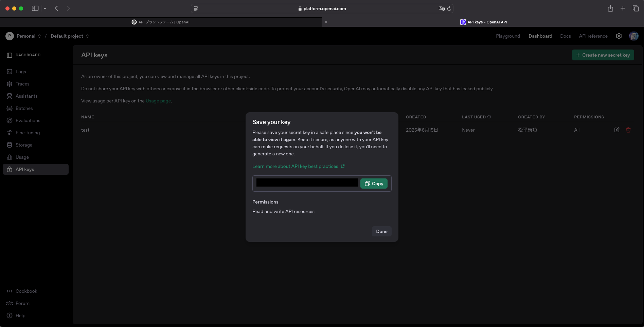The width and height of the screenshot is (644, 327).
Task: Click the Safari translate icon
Action: pos(442,8)
